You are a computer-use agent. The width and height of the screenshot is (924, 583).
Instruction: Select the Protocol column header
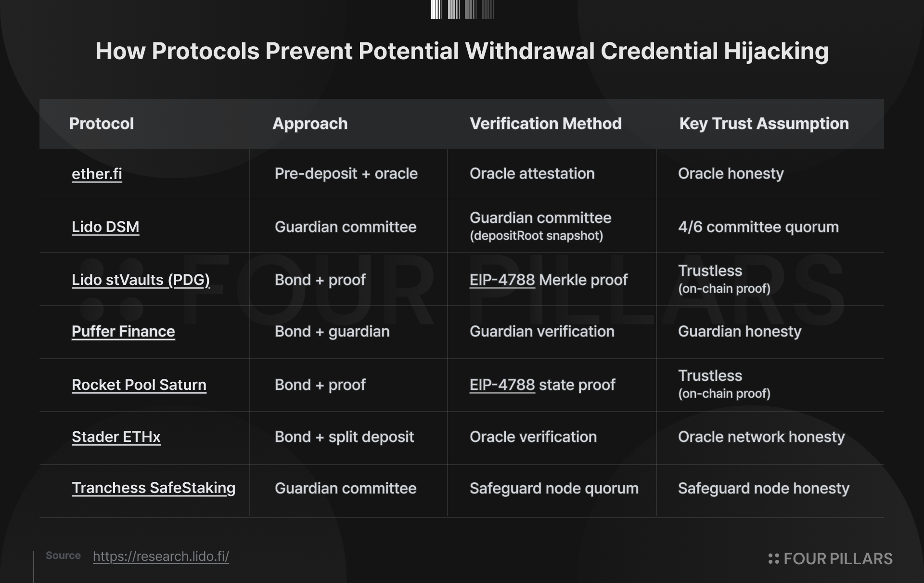point(102,124)
